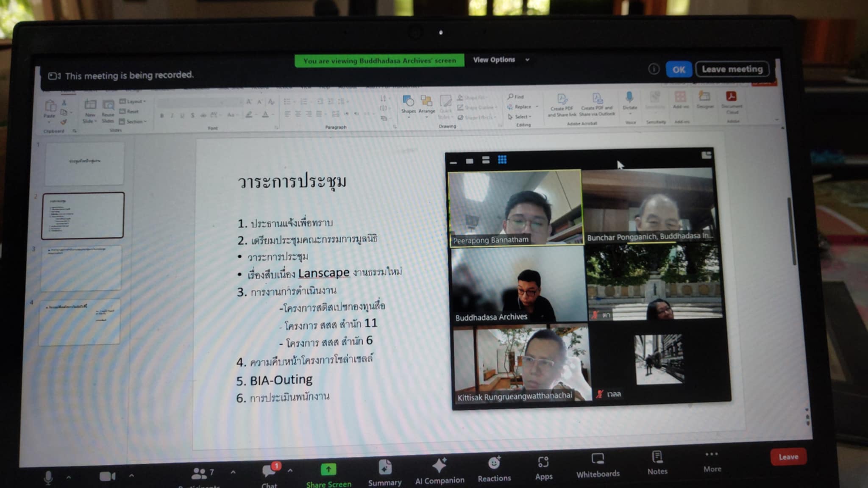
Task: Click the Leave meeting button
Action: coord(732,69)
